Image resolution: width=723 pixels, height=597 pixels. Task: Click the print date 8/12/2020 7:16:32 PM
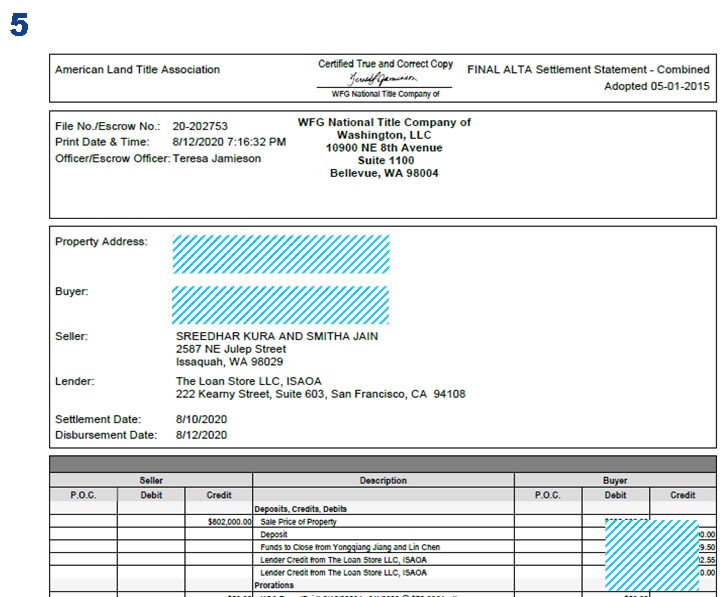[x=229, y=142]
